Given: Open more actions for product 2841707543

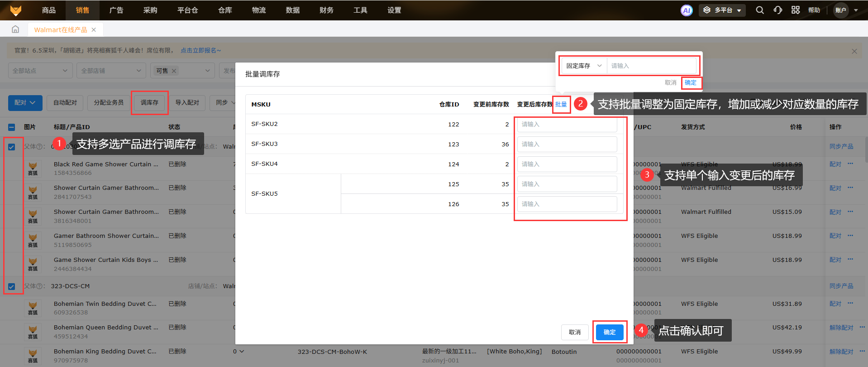Looking at the screenshot, I should pos(850,188).
